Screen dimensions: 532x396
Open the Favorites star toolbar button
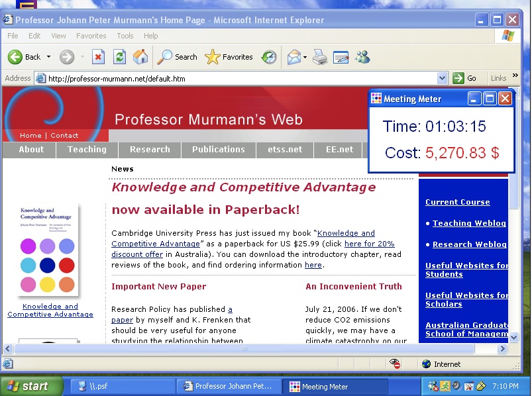pyautogui.click(x=229, y=57)
